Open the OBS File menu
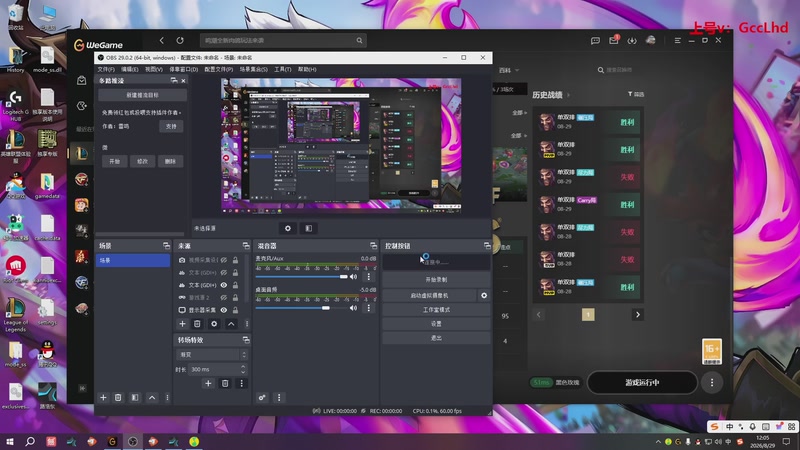 (x=106, y=69)
